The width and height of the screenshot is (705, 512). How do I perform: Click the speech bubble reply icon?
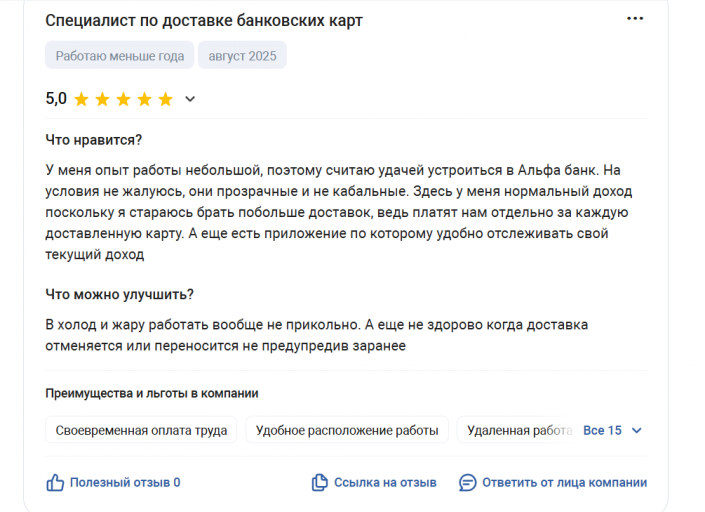point(468,482)
